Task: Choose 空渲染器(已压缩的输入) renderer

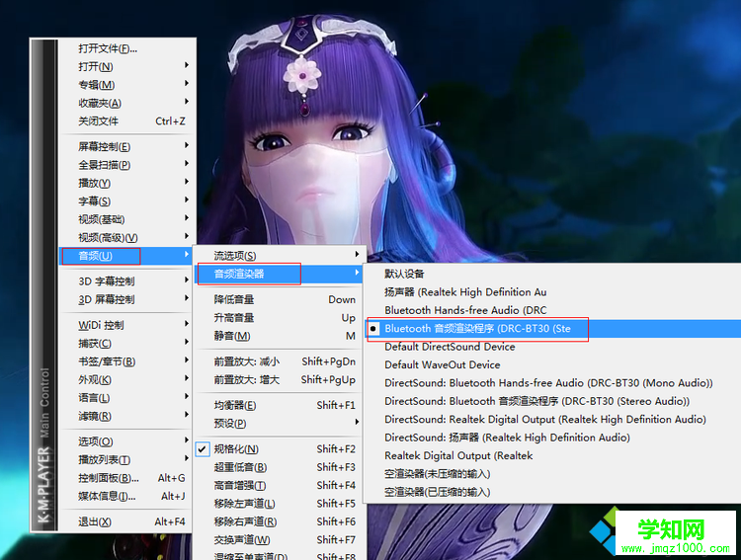Action: click(553, 492)
